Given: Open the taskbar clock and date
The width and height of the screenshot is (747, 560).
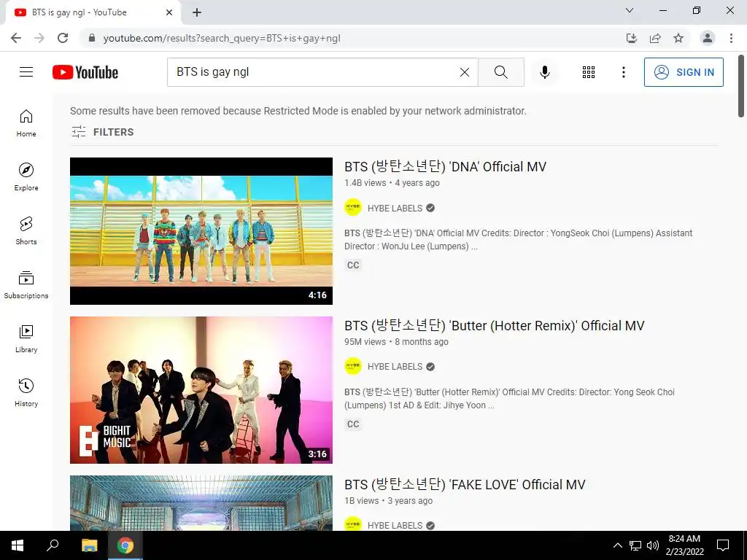Looking at the screenshot, I should (x=684, y=545).
